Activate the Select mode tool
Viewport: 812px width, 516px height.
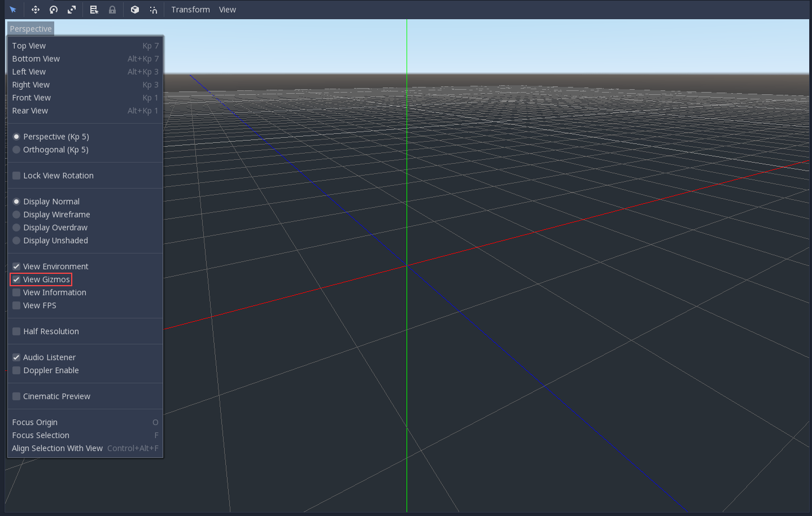pyautogui.click(x=13, y=10)
